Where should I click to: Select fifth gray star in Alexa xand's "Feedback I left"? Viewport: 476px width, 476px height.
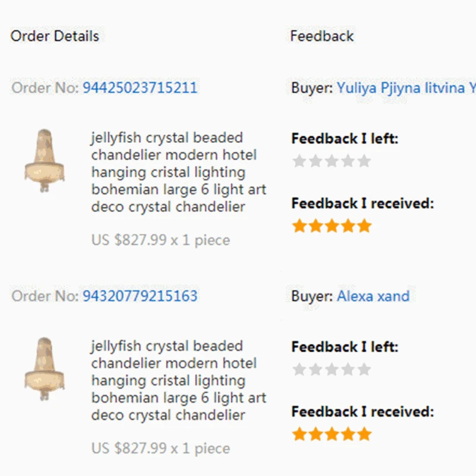click(364, 370)
